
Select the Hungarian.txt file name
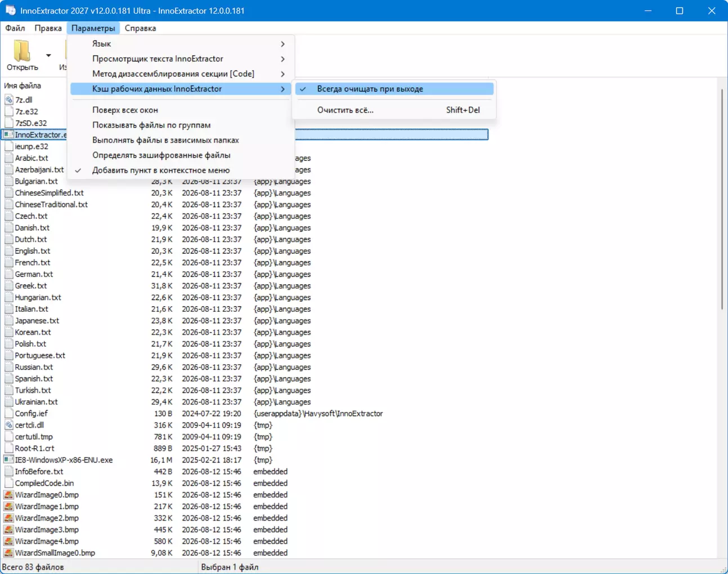38,297
